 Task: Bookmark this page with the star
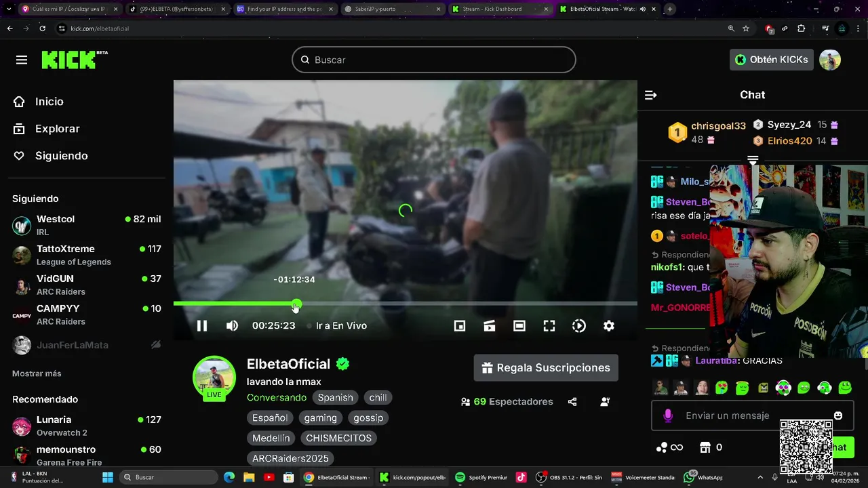coord(746,28)
